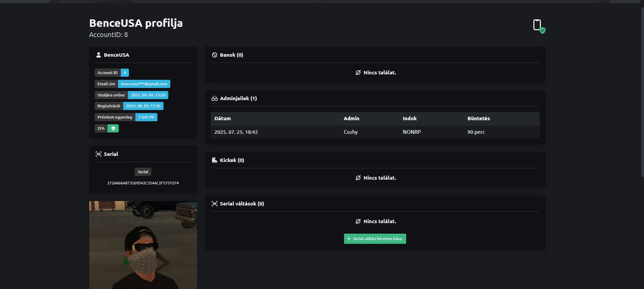The image size is (644, 289).
Task: Click the phone verification icon at top right
Action: coord(538,26)
